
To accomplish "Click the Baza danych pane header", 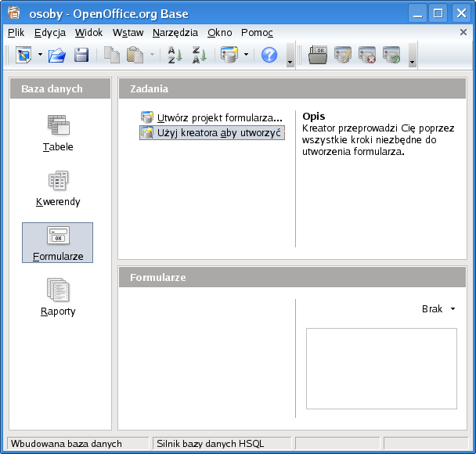I will [x=60, y=88].
